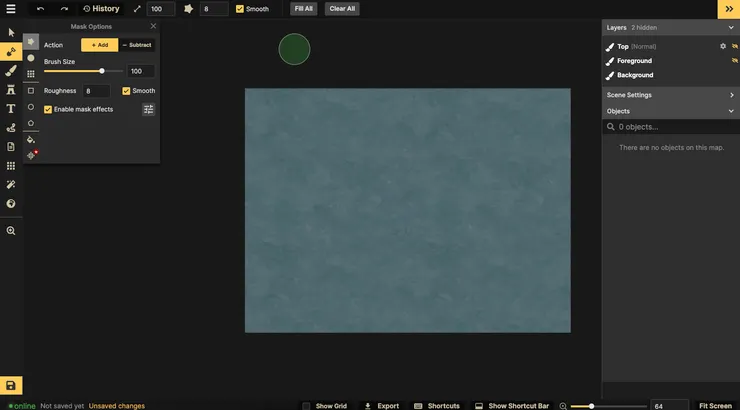This screenshot has height=410, width=740.
Task: Select the paint bucket fill mask tool
Action: tap(31, 139)
